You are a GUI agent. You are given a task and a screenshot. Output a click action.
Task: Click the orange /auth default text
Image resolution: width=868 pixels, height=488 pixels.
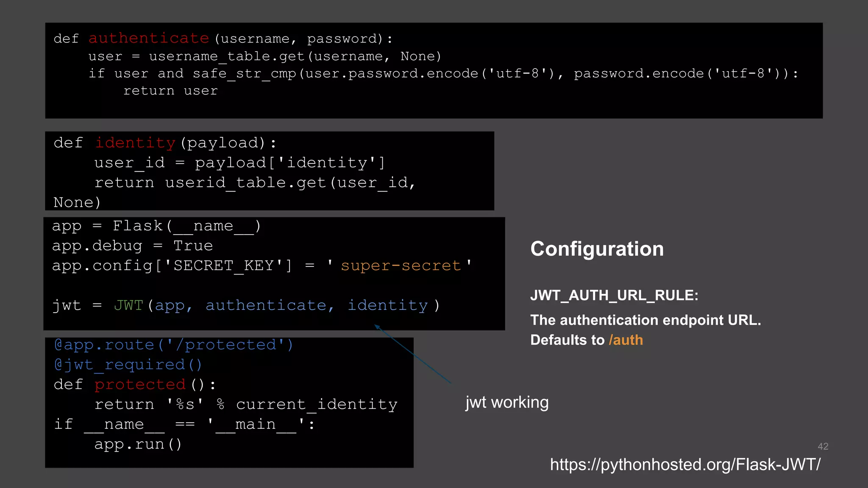(626, 340)
